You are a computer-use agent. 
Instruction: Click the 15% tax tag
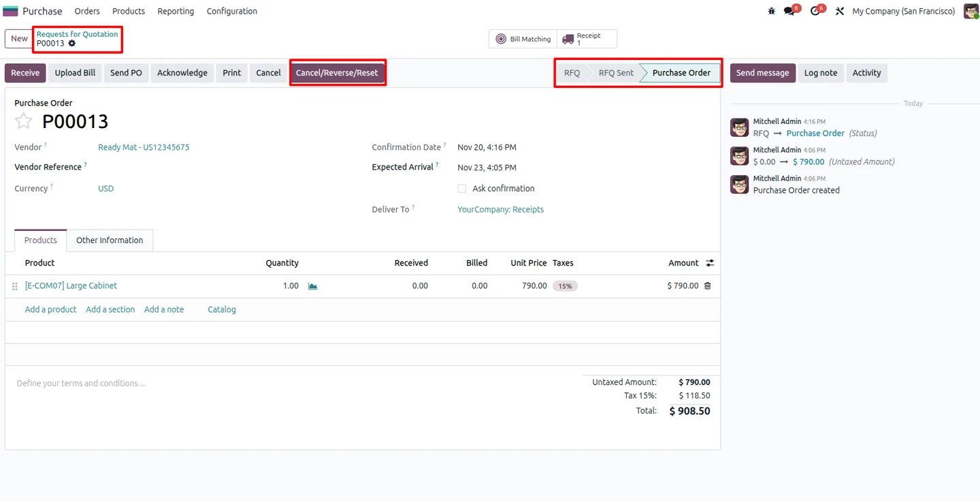(x=565, y=286)
